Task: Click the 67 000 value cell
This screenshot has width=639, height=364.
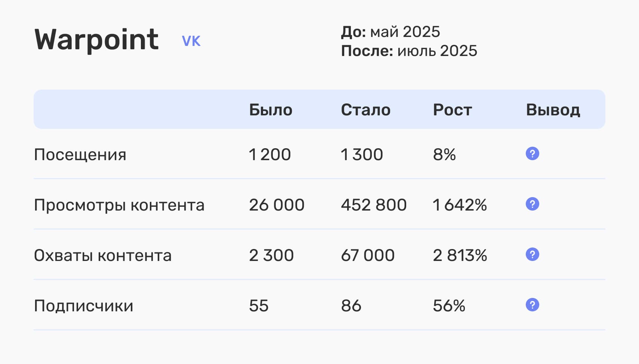Action: pos(368,255)
